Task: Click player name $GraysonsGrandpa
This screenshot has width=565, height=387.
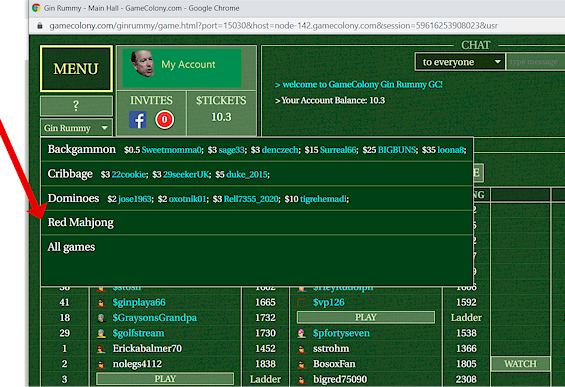Action: (155, 318)
